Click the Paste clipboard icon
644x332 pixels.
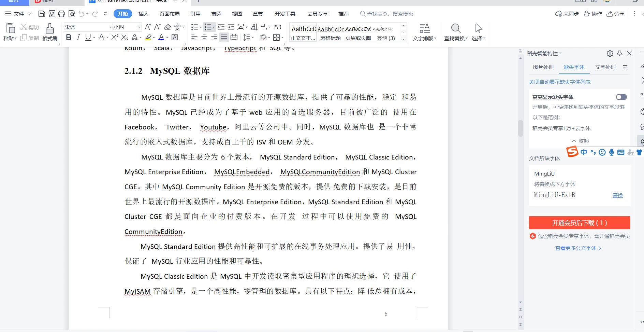coord(10,28)
